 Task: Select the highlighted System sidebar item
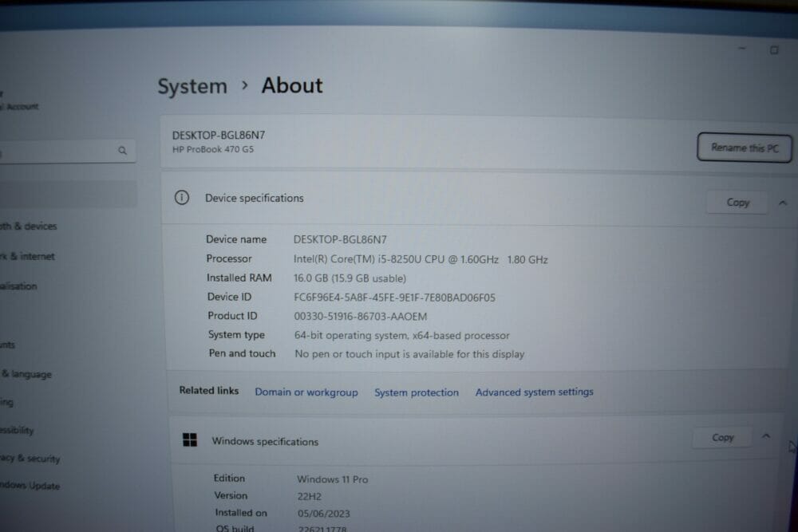(68, 194)
